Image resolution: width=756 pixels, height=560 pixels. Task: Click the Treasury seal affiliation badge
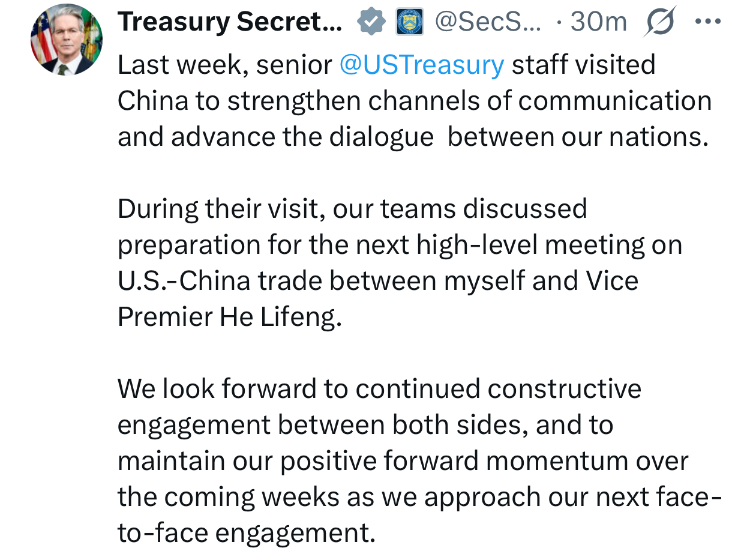pos(410,22)
